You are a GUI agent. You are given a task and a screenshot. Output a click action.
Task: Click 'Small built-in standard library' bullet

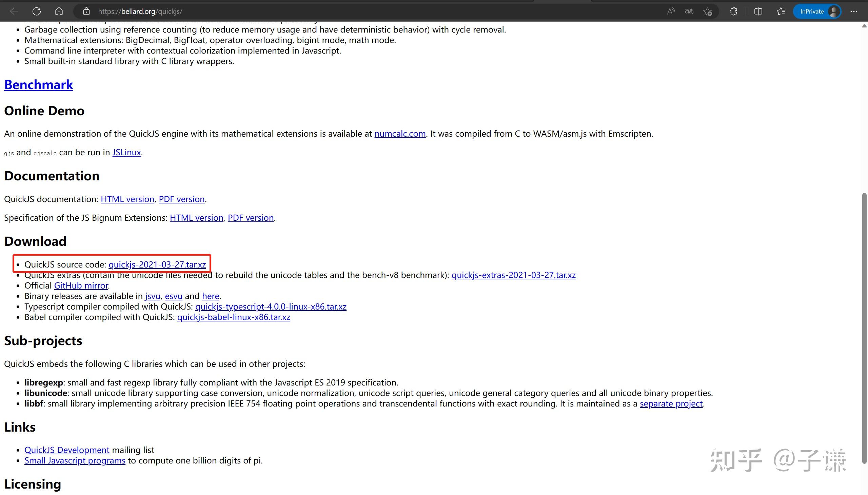(x=129, y=61)
